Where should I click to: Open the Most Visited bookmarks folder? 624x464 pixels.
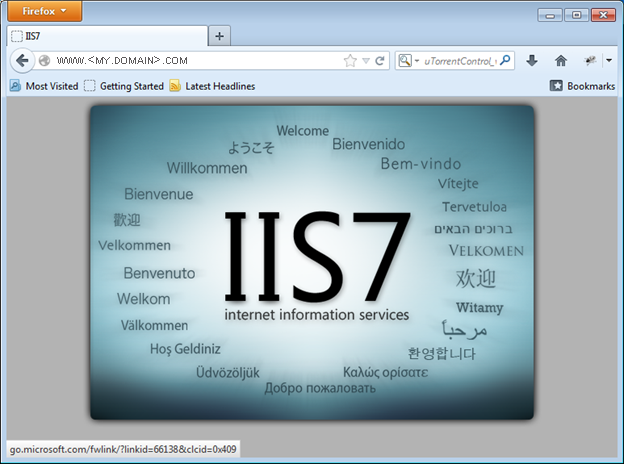(x=44, y=86)
